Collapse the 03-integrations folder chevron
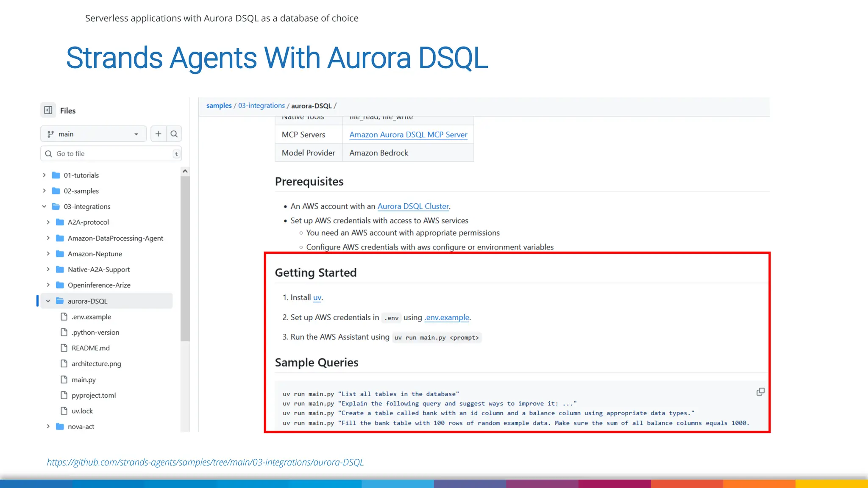The width and height of the screenshot is (868, 488). coord(44,206)
